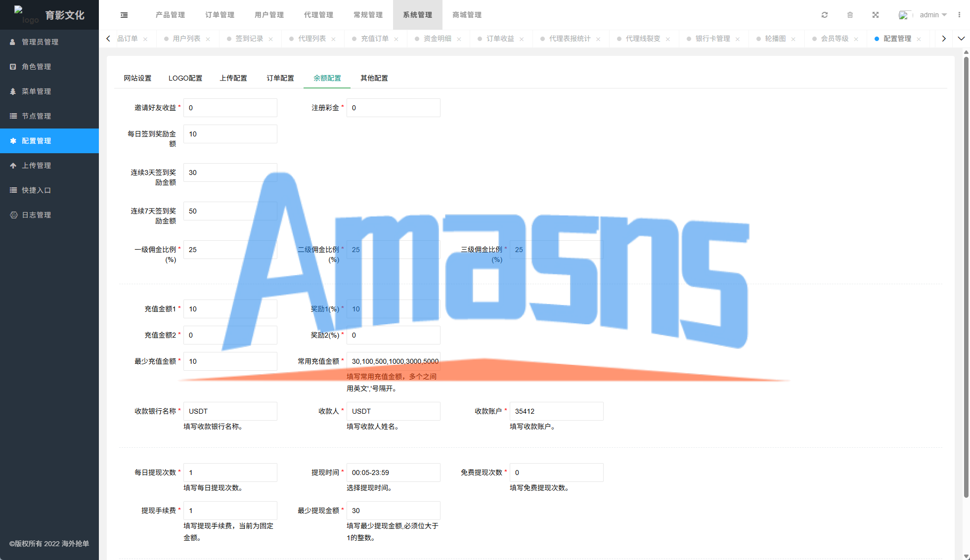The image size is (970, 560).
Task: Switch to the 网站设置 config tab
Action: click(137, 78)
